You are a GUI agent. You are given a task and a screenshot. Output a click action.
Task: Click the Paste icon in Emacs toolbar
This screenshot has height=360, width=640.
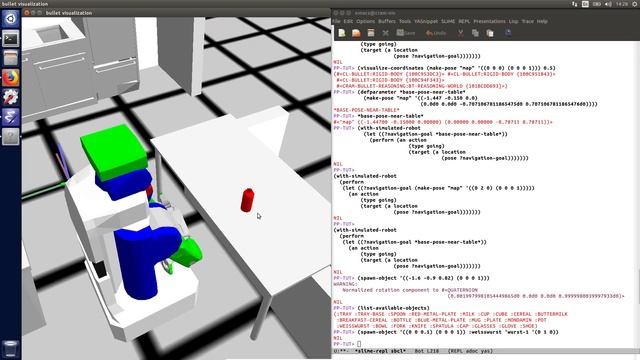490,33
